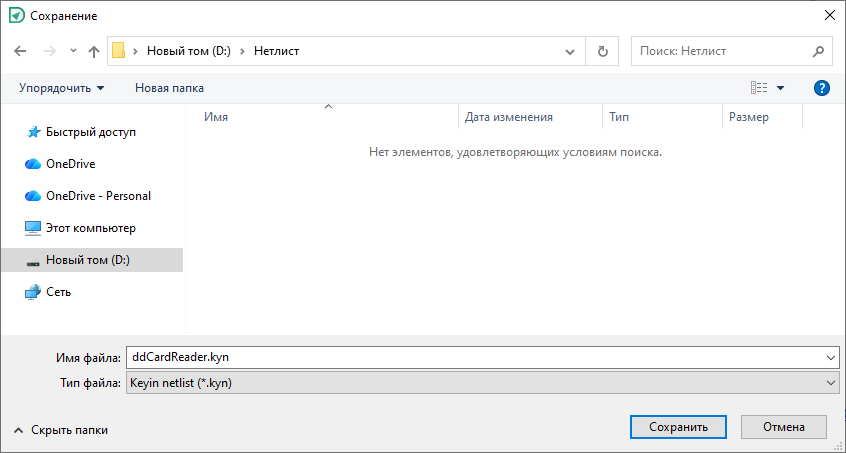Open the Help question mark icon
This screenshot has height=453, width=846.
pyautogui.click(x=822, y=88)
